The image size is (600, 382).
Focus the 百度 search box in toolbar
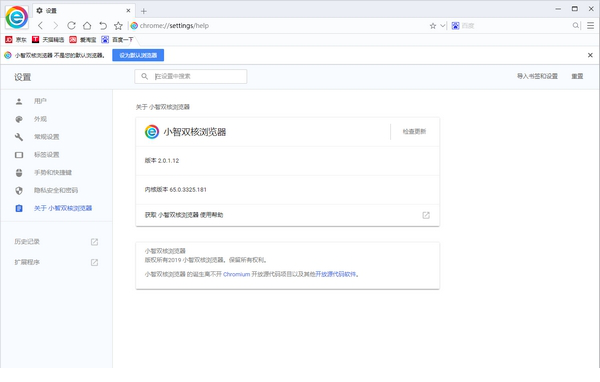coord(515,26)
